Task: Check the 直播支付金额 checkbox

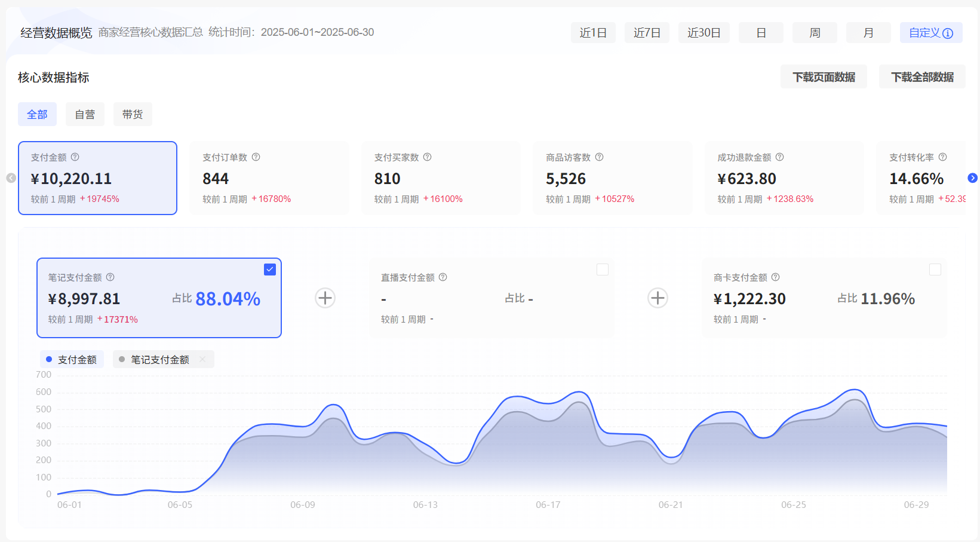Action: pyautogui.click(x=603, y=270)
